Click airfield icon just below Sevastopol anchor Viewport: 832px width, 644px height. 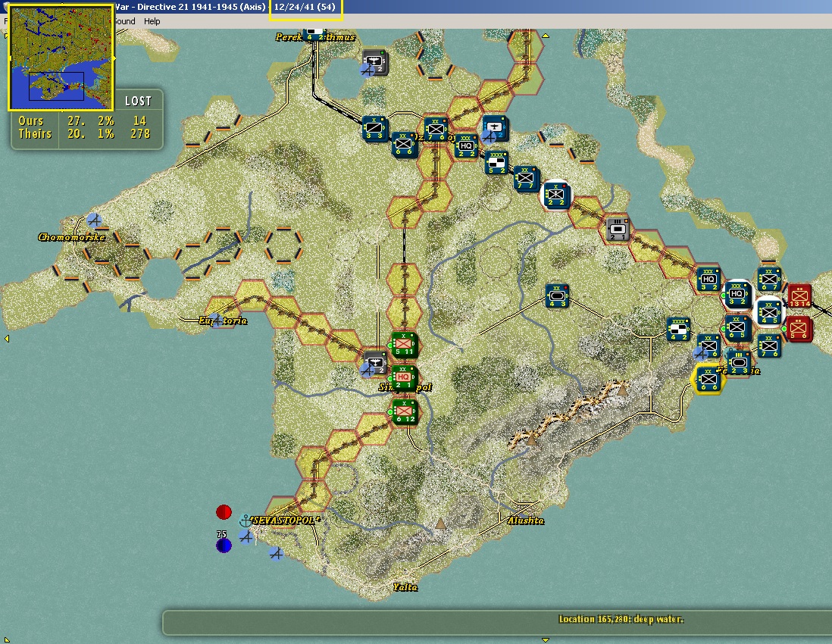[246, 537]
